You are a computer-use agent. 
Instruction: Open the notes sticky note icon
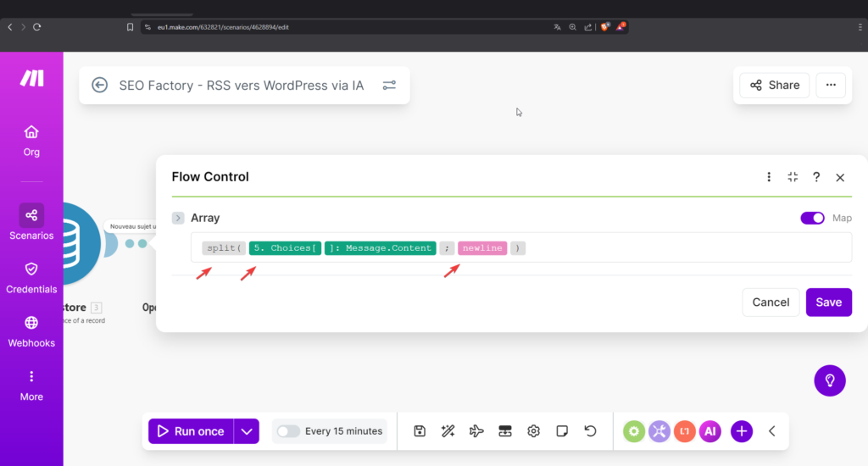click(x=562, y=431)
